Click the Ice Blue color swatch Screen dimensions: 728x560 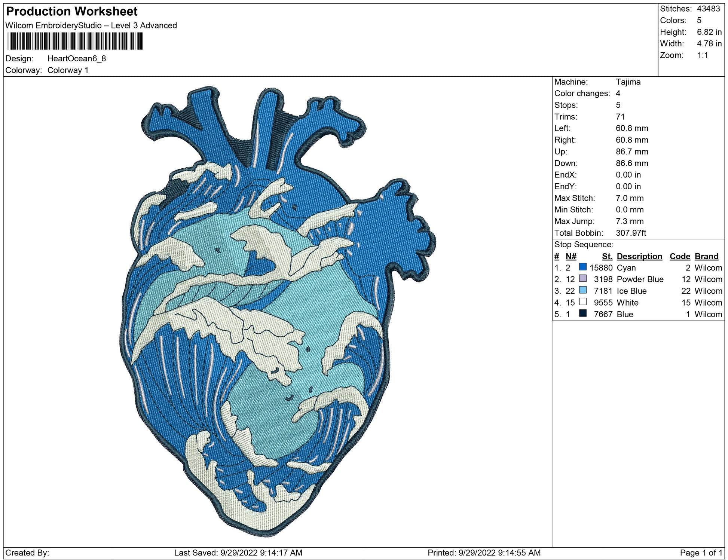tap(582, 290)
